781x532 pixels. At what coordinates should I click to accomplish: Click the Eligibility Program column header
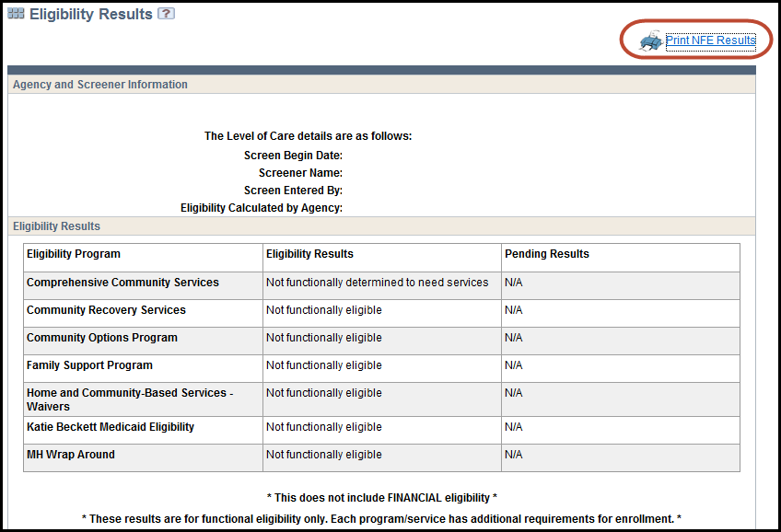pyautogui.click(x=74, y=254)
